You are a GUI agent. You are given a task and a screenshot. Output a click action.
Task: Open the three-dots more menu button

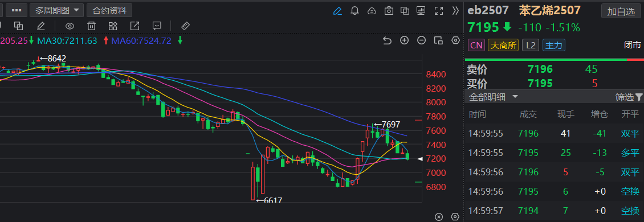coord(17,10)
